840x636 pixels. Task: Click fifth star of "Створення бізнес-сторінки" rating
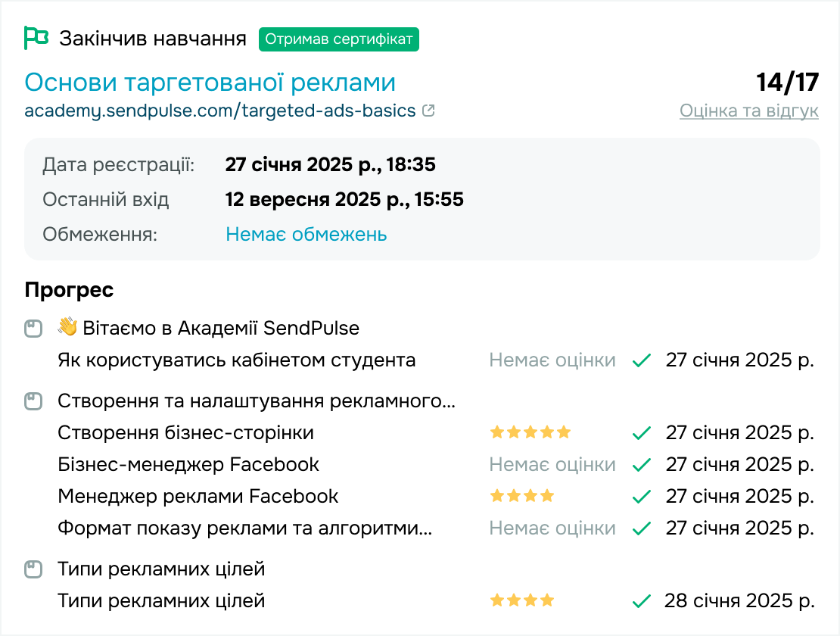[564, 432]
